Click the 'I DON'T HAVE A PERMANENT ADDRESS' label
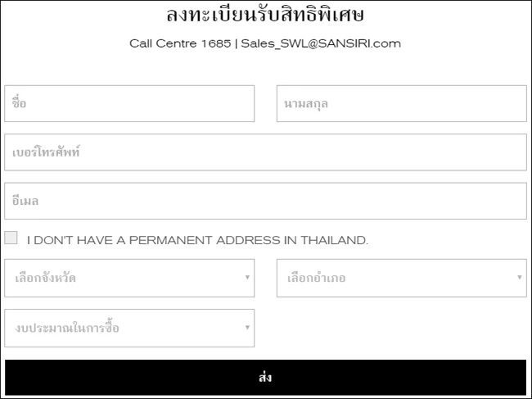The image size is (532, 399). [x=197, y=240]
